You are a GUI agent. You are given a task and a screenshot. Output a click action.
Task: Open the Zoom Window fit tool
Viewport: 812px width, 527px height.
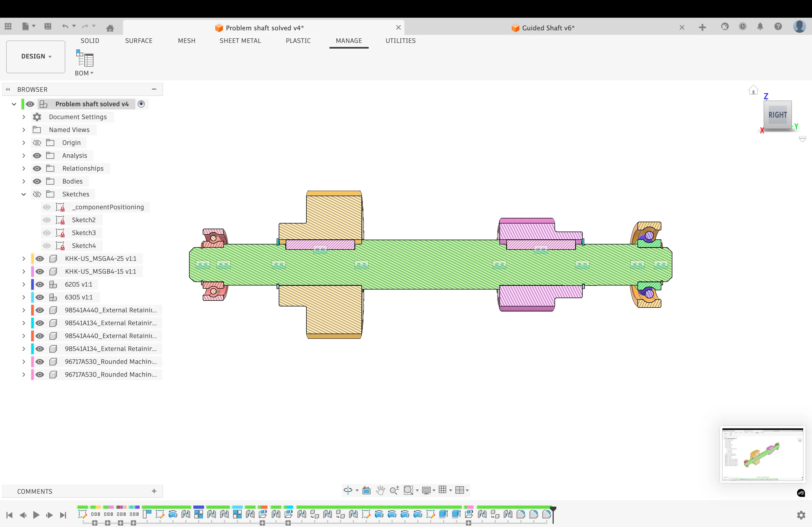coord(408,490)
